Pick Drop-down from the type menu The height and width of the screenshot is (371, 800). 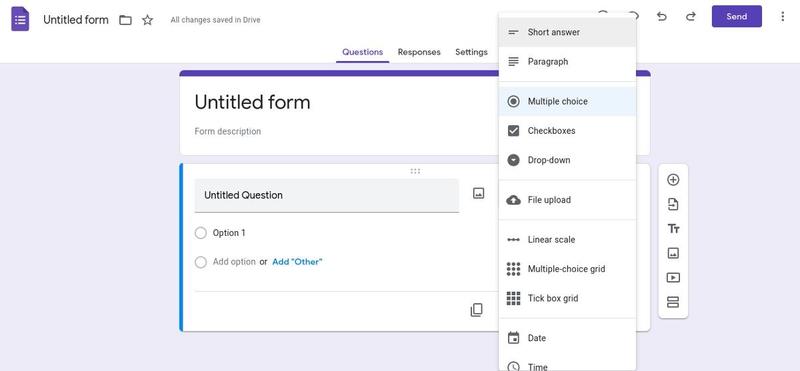(x=567, y=160)
